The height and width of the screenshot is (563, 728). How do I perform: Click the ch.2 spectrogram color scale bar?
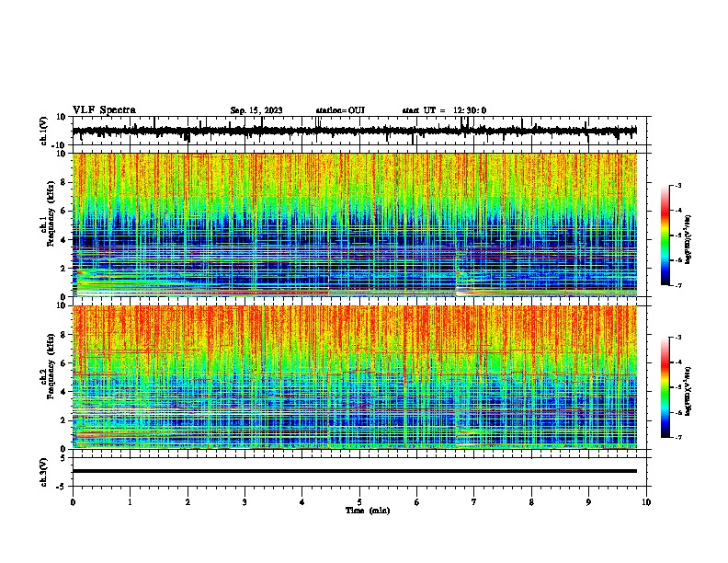pyautogui.click(x=665, y=387)
